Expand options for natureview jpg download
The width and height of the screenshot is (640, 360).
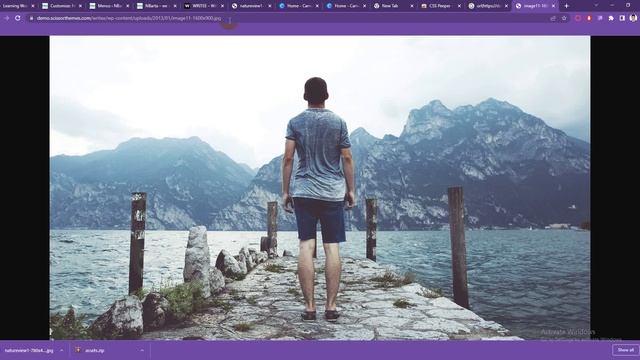(61, 350)
